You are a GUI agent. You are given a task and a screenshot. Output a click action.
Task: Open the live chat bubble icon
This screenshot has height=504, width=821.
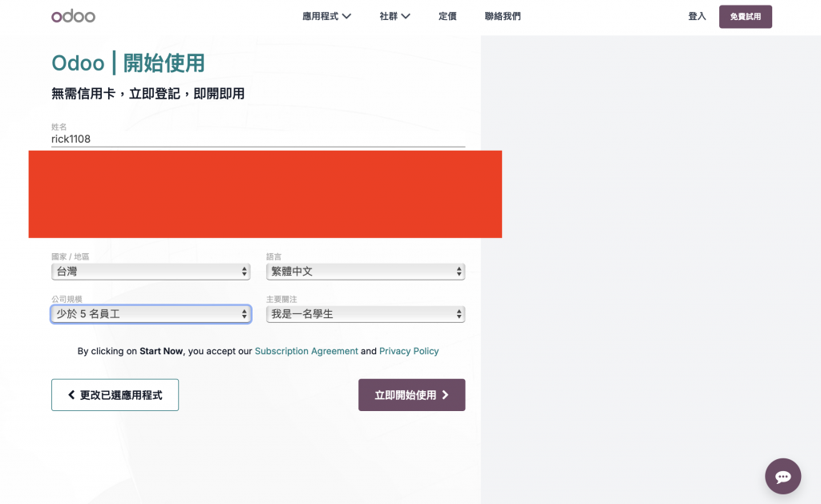783,476
